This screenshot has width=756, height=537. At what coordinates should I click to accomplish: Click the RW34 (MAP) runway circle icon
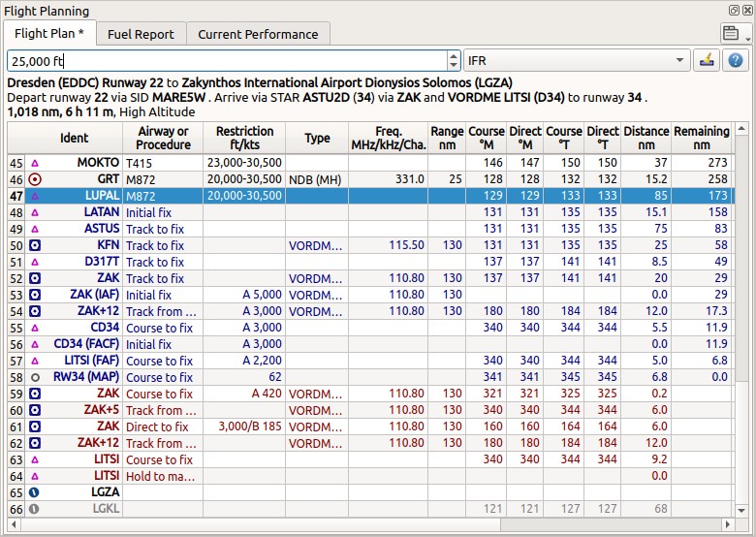pyautogui.click(x=35, y=377)
